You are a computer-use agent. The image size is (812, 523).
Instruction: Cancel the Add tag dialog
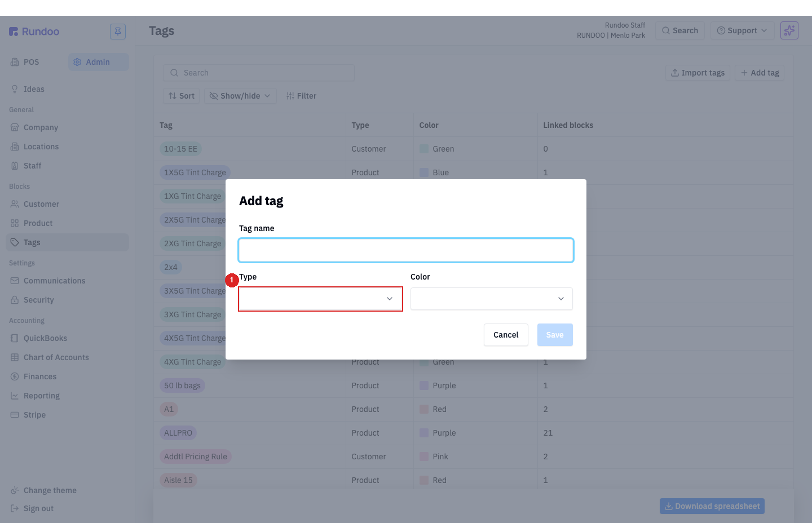point(506,335)
